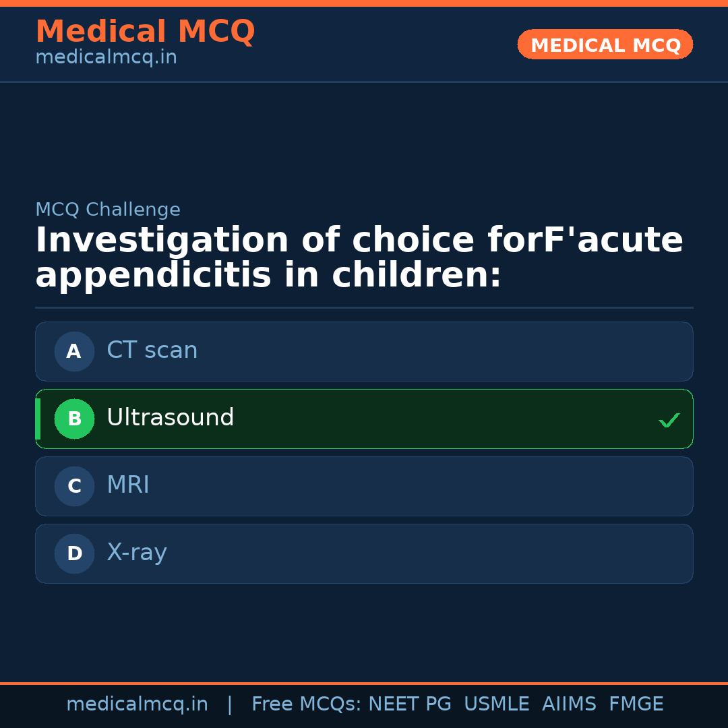Screen dimensions: 728x728
Task: Visit the medicalmcq.in footer link
Action: click(x=138, y=704)
